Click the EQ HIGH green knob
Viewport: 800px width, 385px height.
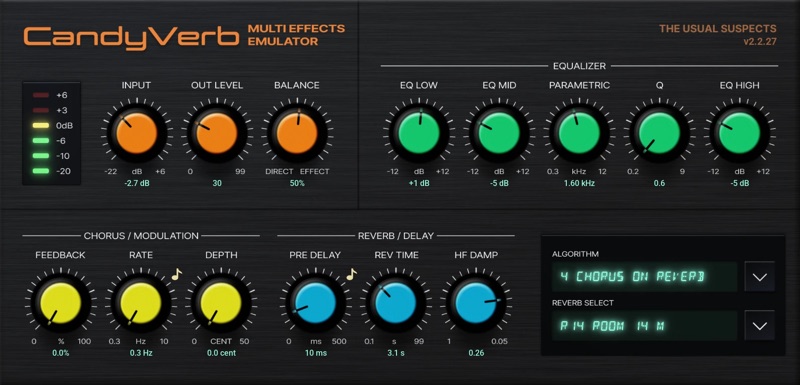pyautogui.click(x=739, y=133)
